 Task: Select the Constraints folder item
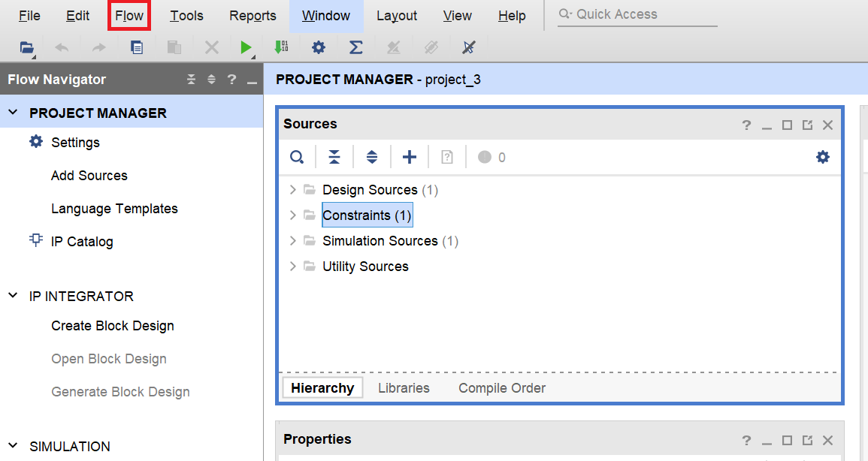367,215
